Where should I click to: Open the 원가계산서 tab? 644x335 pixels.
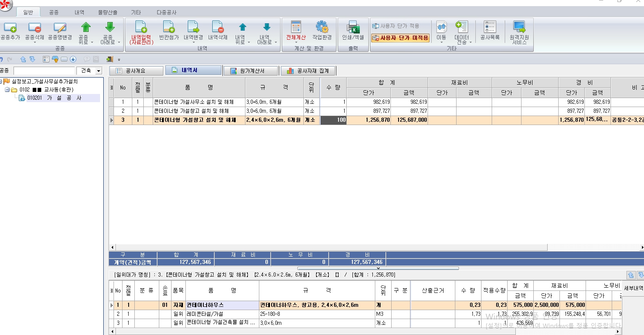coord(251,71)
